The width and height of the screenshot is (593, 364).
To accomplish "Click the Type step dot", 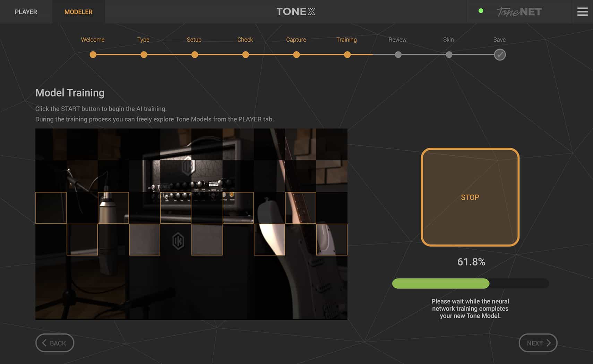I will (144, 54).
